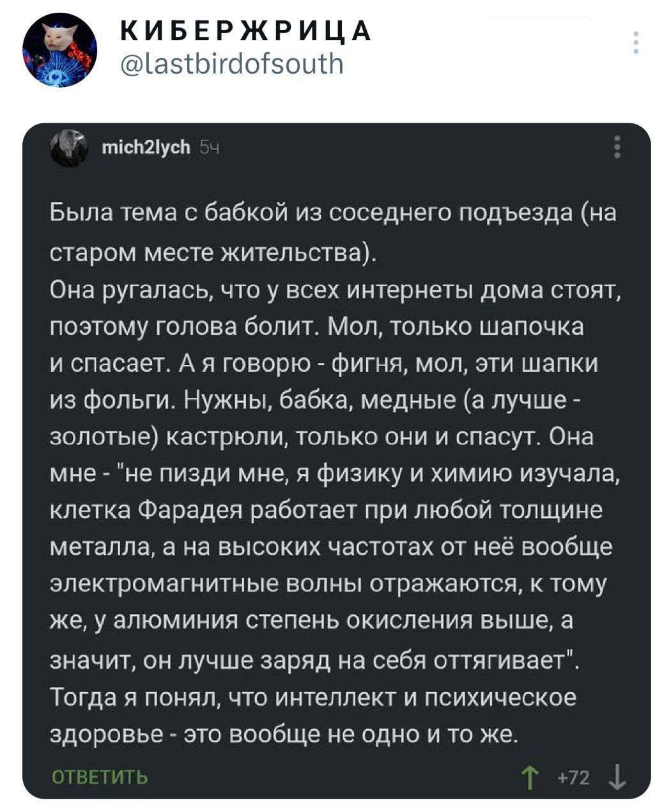671x812 pixels.
Task: Open the КИБЕРЖРИЦА cat profile avatar
Action: pos(59,52)
